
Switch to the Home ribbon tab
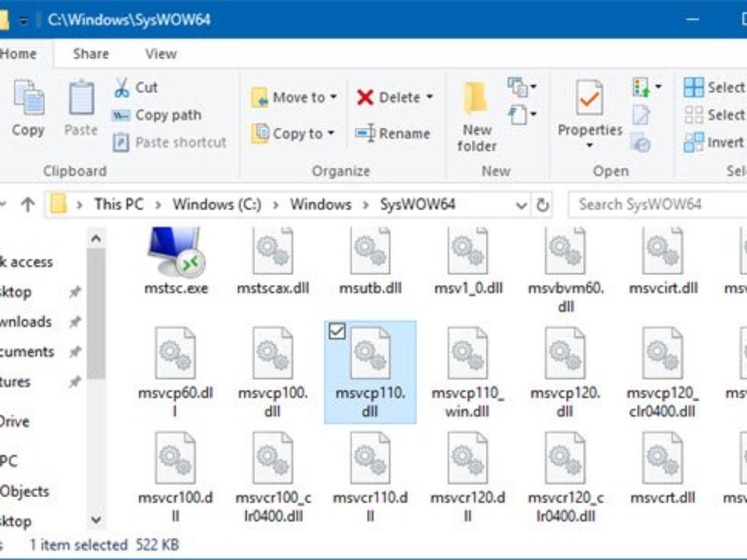pos(18,54)
